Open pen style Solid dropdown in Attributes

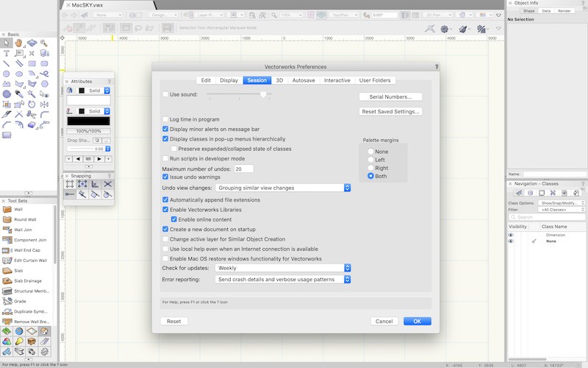point(94,111)
